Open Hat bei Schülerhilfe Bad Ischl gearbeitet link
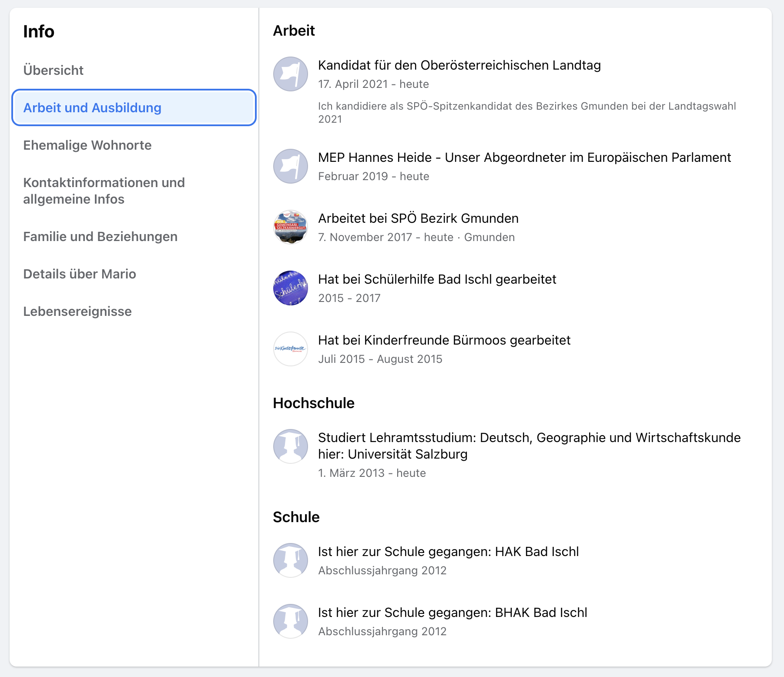The height and width of the screenshot is (677, 784). point(437,279)
